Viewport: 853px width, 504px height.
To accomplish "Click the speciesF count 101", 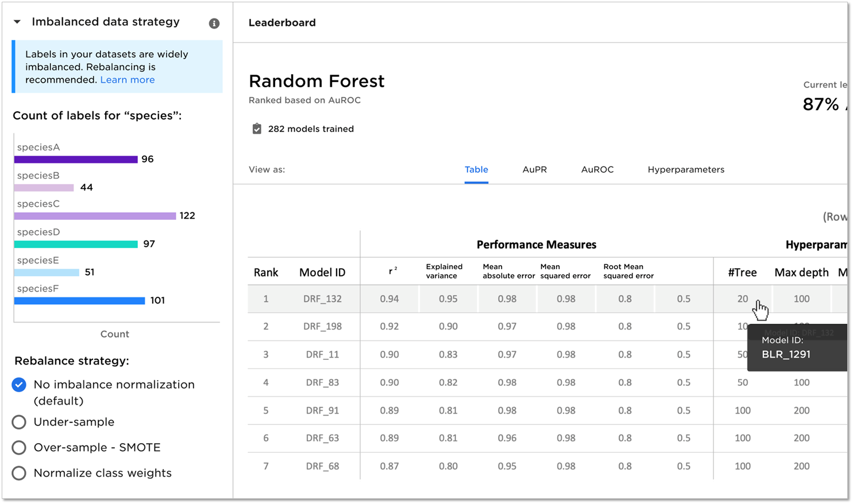I will [x=157, y=301].
